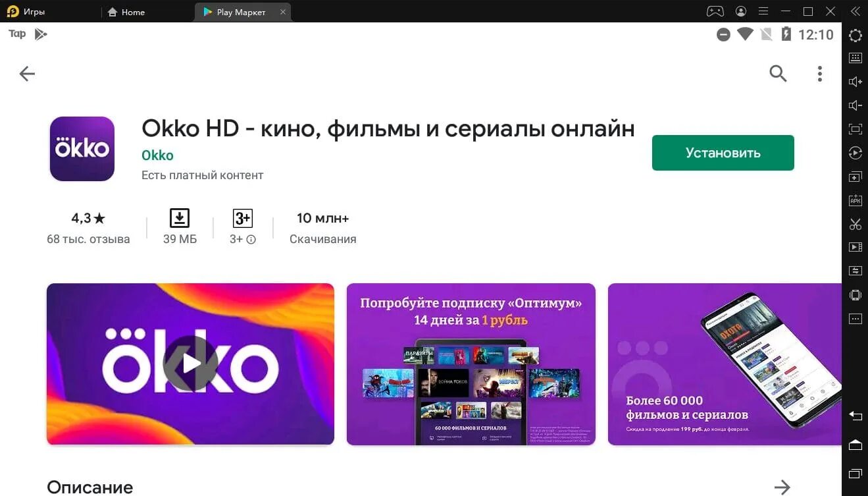This screenshot has width=868, height=496.
Task: Open multi-instance manager icon
Action: pos(855,177)
